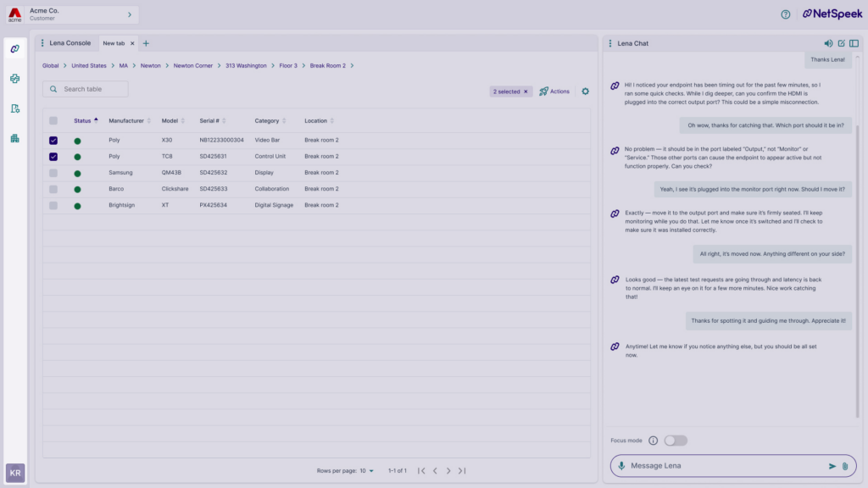Image resolution: width=868 pixels, height=488 pixels.
Task: Switch to the Lena Console tab
Action: [x=70, y=43]
